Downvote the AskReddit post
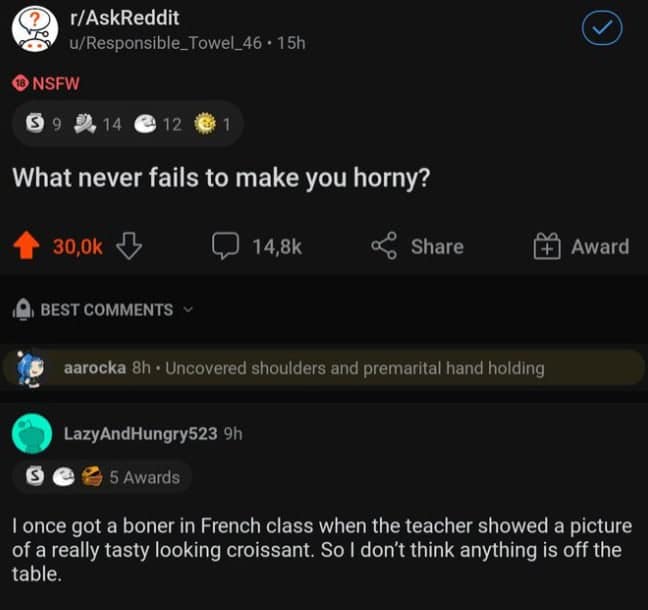This screenshot has height=610, width=648. pos(129,246)
